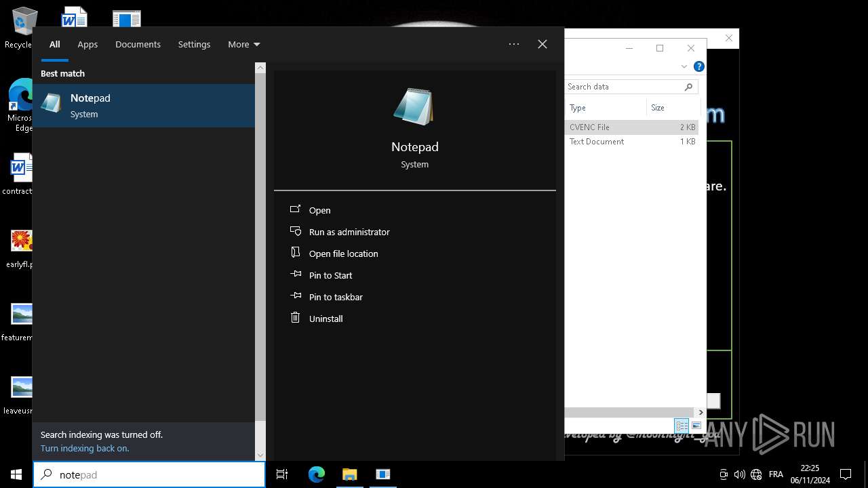Click the Run as administrator shield icon
Screen dimensions: 868x488
295,231
